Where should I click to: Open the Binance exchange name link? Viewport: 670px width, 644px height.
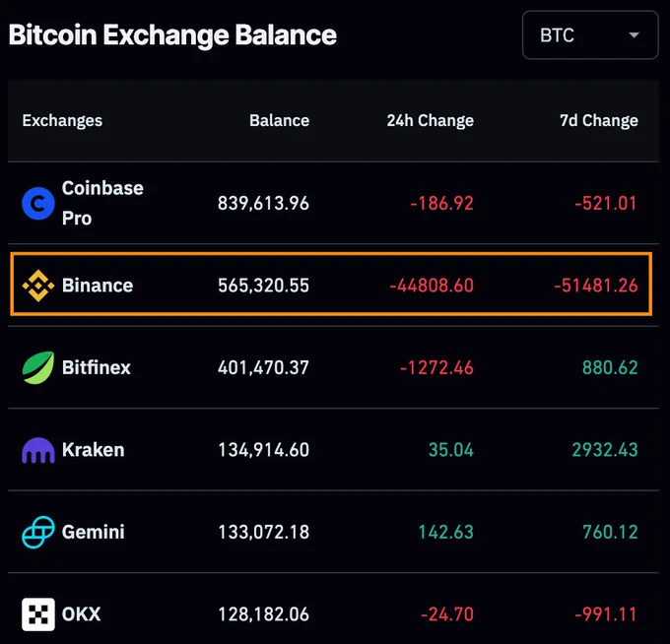(x=98, y=286)
